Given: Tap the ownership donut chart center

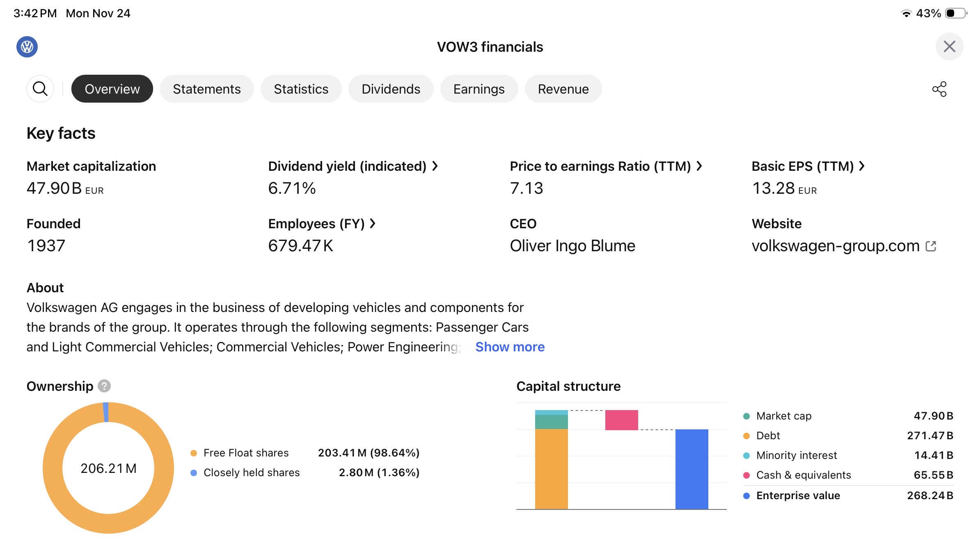Looking at the screenshot, I should pos(108,468).
